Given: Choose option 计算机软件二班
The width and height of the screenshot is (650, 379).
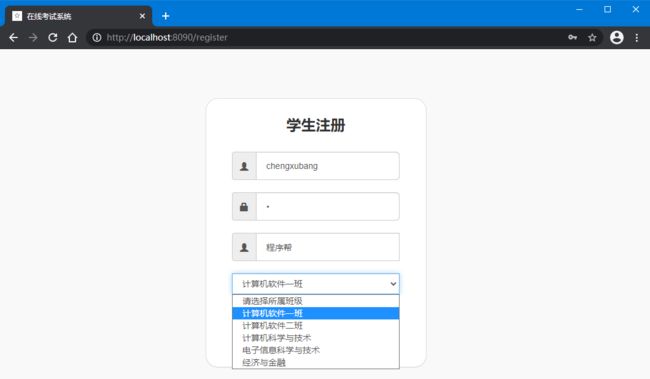Looking at the screenshot, I should pos(316,326).
